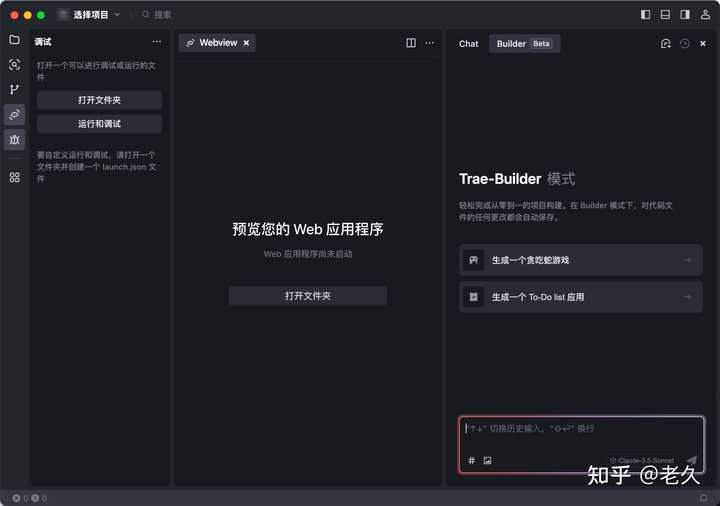Screen dimensions: 720x506
Task: Open the notifications bell in the status bar
Action: coord(703,498)
